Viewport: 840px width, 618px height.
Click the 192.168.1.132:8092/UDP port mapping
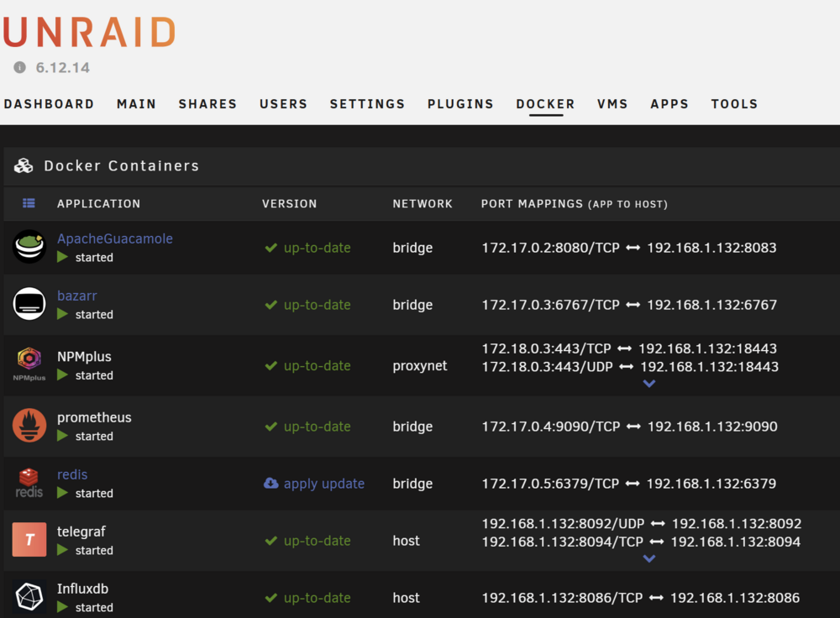(x=563, y=524)
